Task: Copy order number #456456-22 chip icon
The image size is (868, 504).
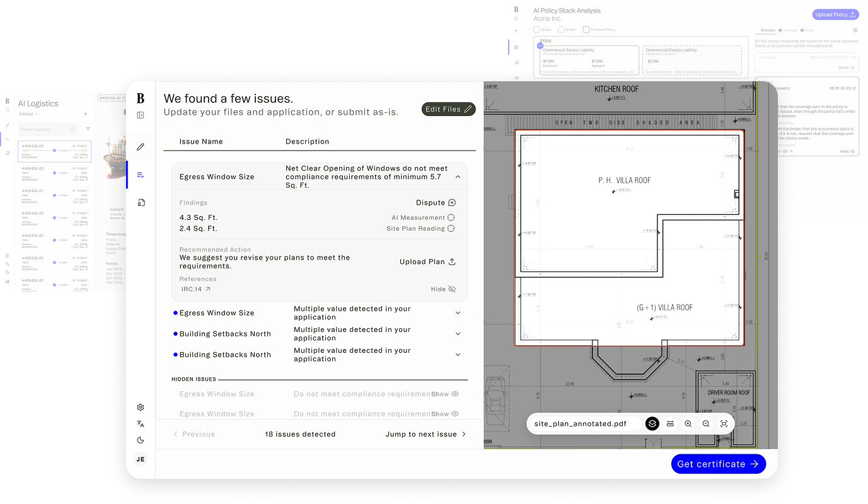Action: 124,98
